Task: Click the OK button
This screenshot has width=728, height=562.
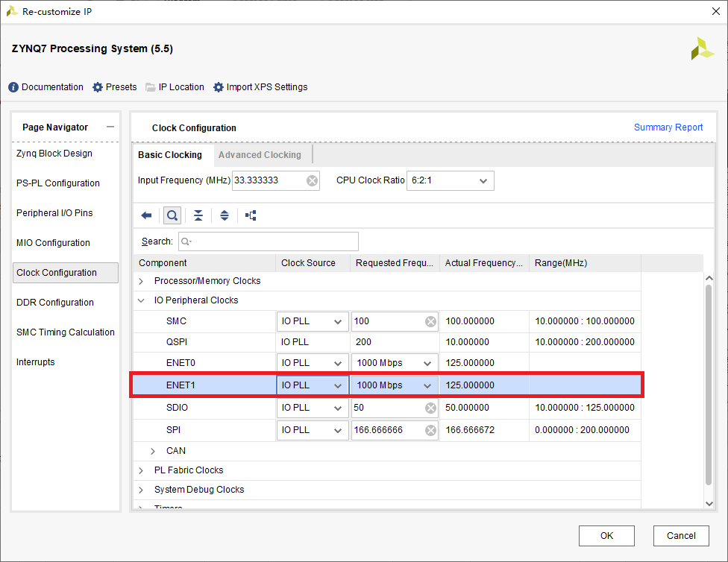Action: tap(606, 535)
